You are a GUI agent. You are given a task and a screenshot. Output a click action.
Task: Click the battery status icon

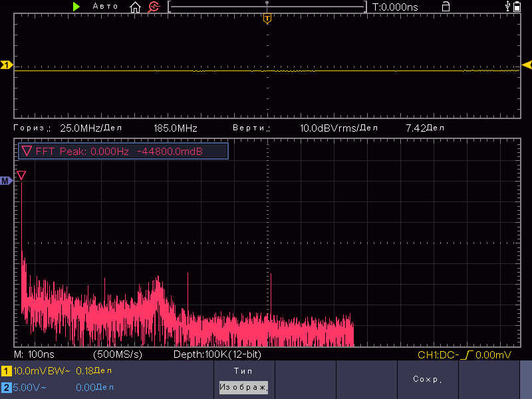[517, 7]
